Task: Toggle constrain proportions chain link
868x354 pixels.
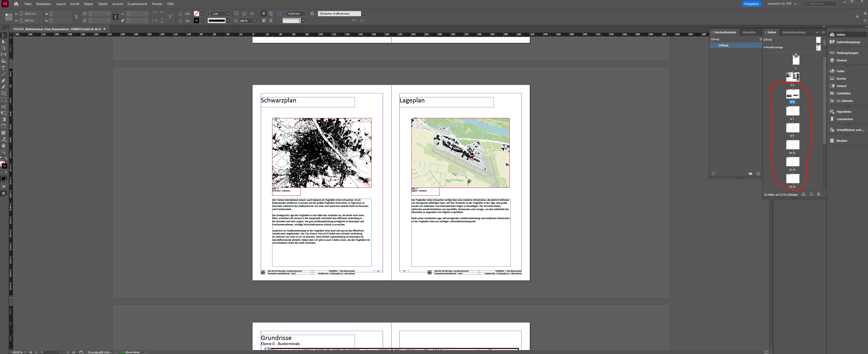Action: coord(76,17)
